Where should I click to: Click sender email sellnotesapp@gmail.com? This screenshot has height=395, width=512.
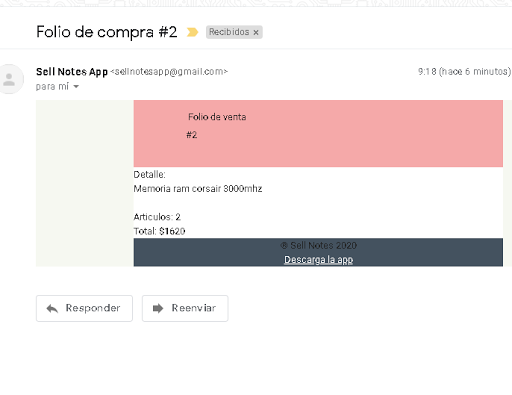point(169,72)
